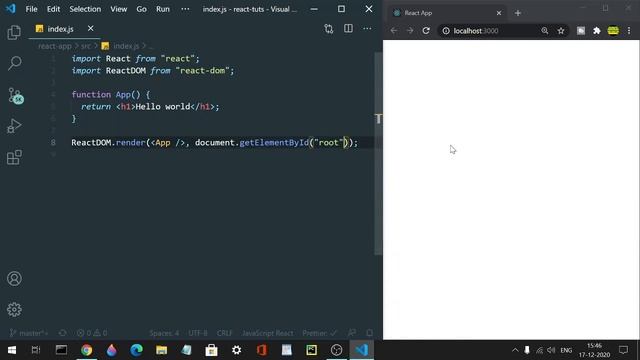This screenshot has height=360, width=640.
Task: Click line number 8 in the gutter
Action: (x=53, y=142)
